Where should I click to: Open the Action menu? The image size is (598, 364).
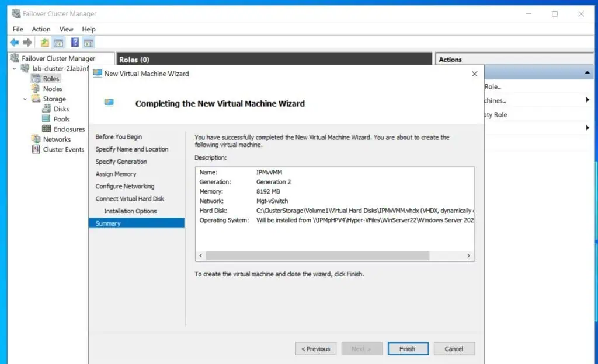point(41,29)
